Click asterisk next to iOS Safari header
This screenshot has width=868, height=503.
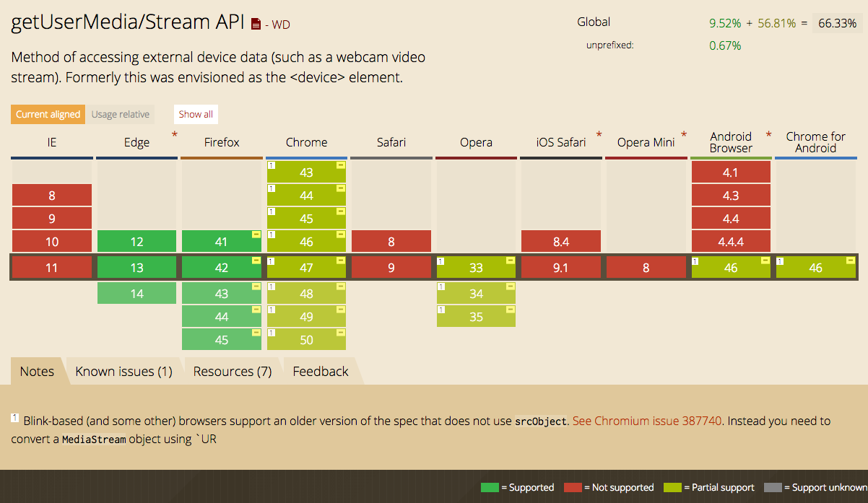pyautogui.click(x=599, y=135)
